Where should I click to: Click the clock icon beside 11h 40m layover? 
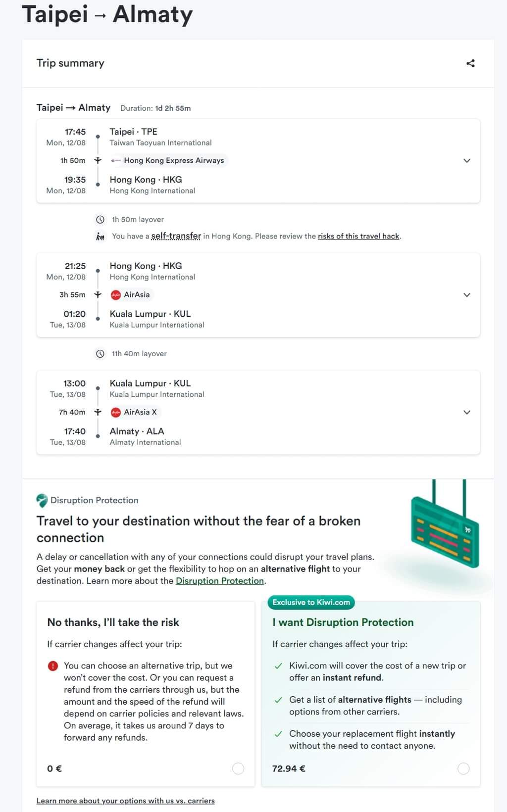100,354
